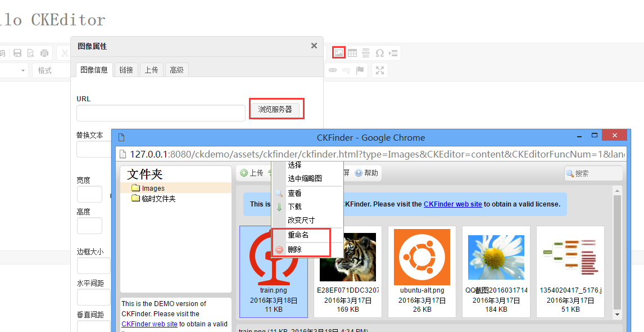Insert an anchor with the flag icon
644x332 pixels.
click(x=360, y=70)
